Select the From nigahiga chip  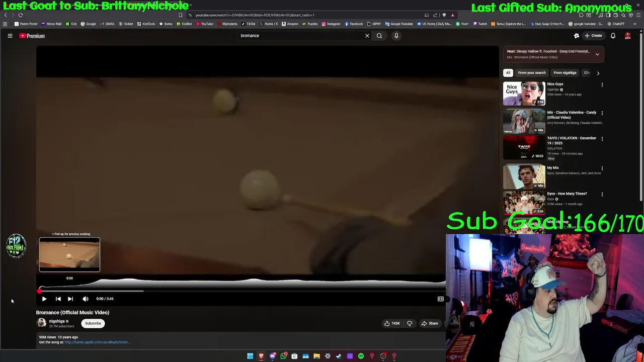tap(565, 72)
